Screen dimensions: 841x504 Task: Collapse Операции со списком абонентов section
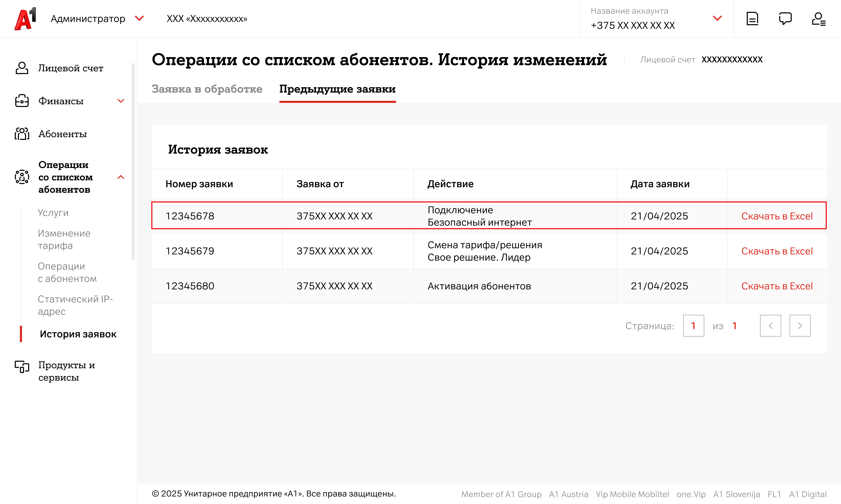point(121,177)
